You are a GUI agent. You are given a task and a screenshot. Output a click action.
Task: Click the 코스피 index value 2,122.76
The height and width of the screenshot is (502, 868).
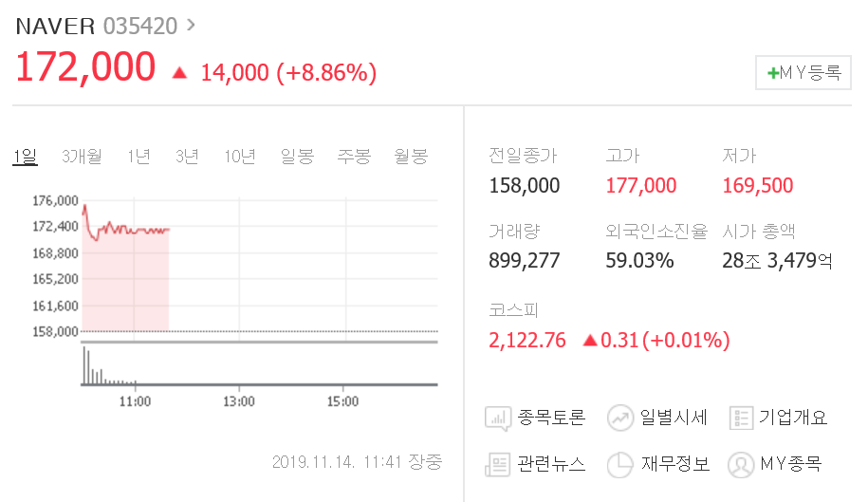click(527, 340)
